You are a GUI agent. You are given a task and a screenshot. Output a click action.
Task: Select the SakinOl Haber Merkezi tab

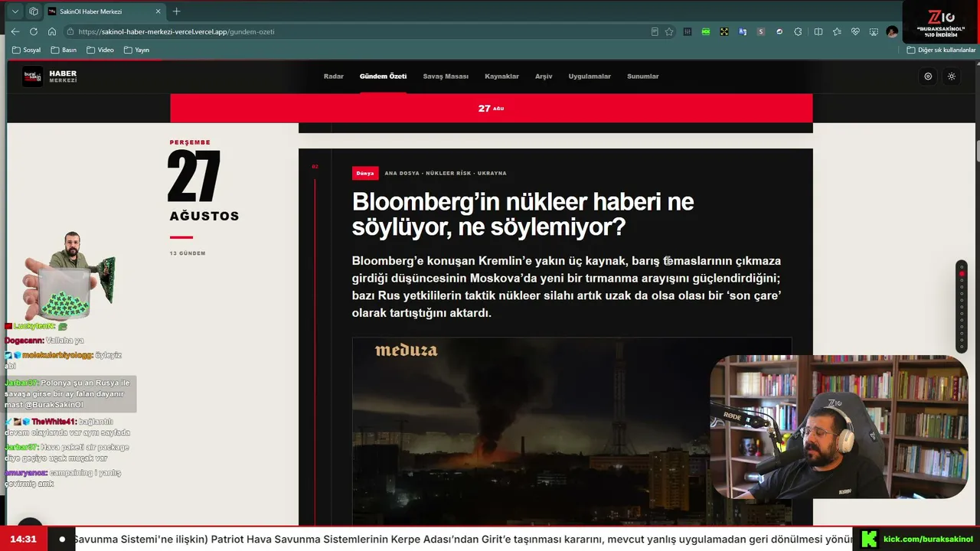point(103,11)
